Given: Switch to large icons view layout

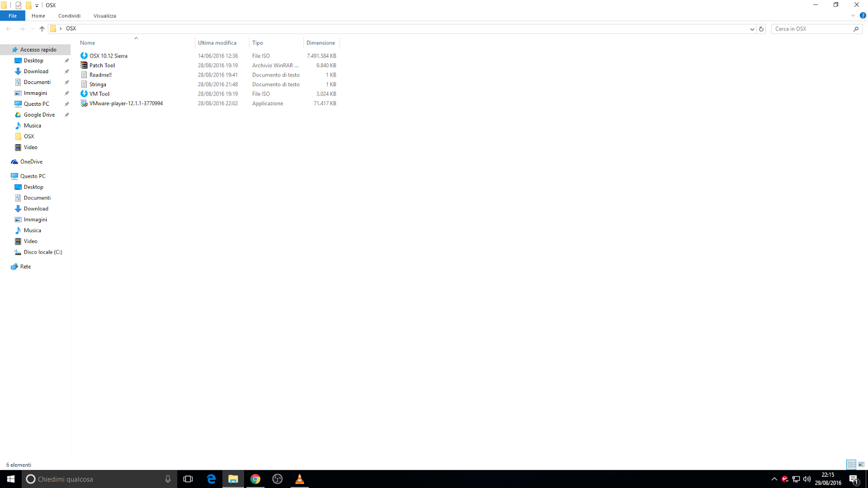Looking at the screenshot, I should coord(861,465).
